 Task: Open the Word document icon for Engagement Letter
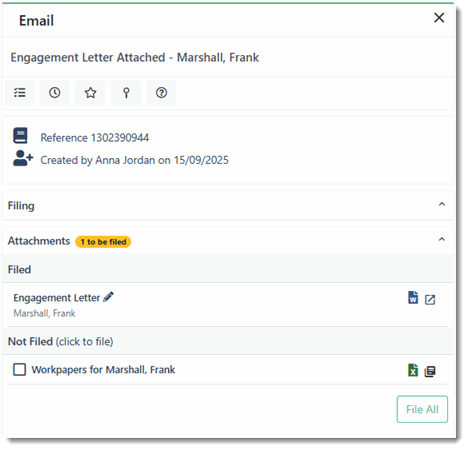click(x=413, y=298)
